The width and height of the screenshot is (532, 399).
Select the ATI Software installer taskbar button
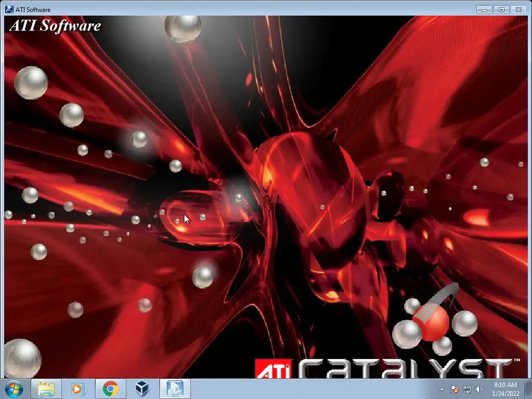pyautogui.click(x=175, y=389)
